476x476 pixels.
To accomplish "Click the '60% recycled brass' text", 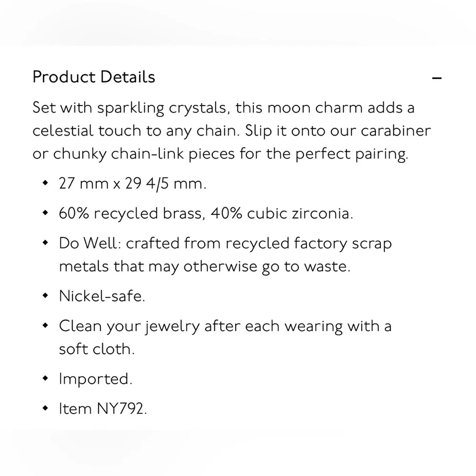I will [x=130, y=213].
